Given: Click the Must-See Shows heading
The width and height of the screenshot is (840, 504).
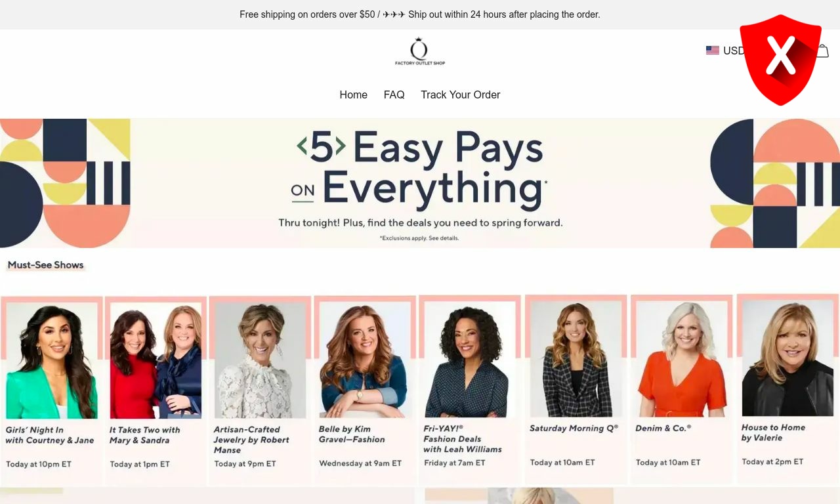Looking at the screenshot, I should pos(46,265).
